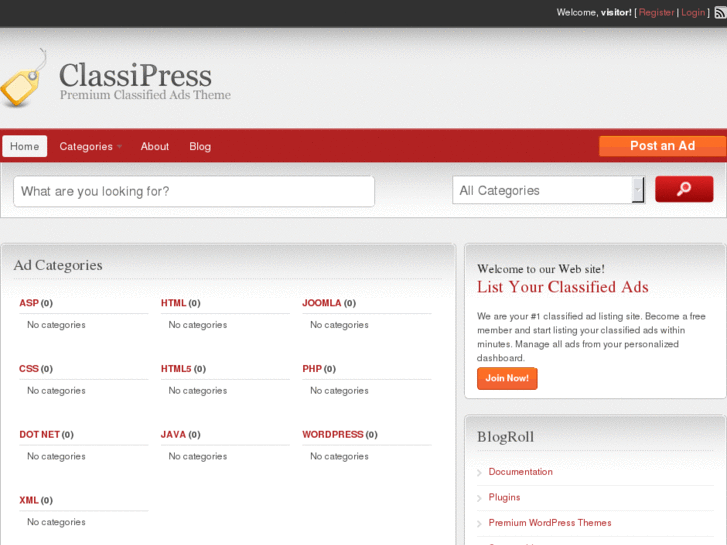Open the Documentation blogroll link
The image size is (727, 545).
coord(520,472)
